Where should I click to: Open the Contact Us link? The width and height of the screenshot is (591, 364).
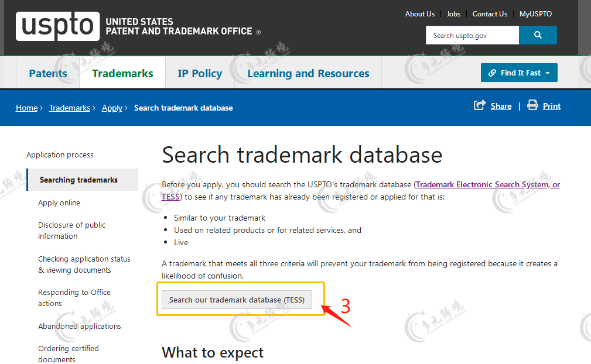pos(490,14)
